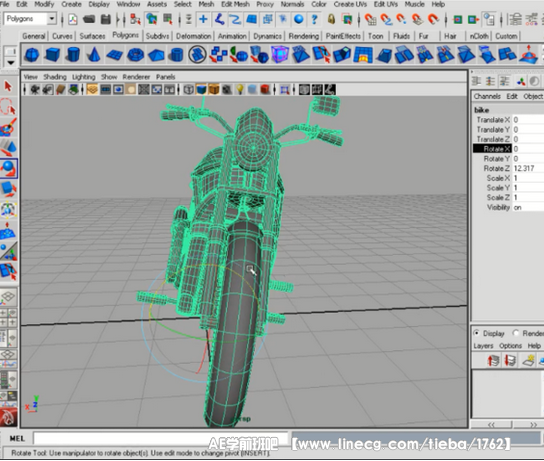Screen dimensions: 544x461
Task: Switch to the Rendering shelf tab
Action: (x=304, y=36)
